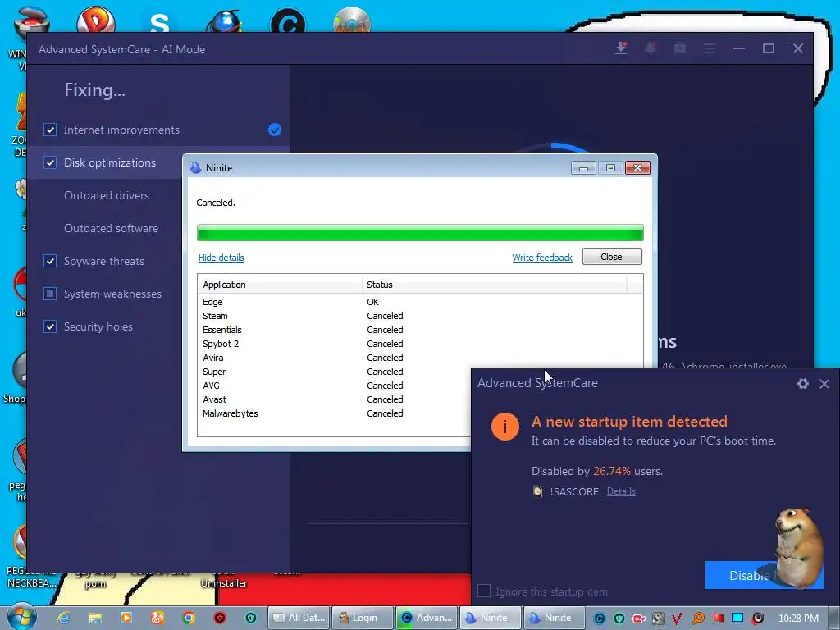Open settings gear in startup item popup
840x630 pixels.
pyautogui.click(x=802, y=383)
